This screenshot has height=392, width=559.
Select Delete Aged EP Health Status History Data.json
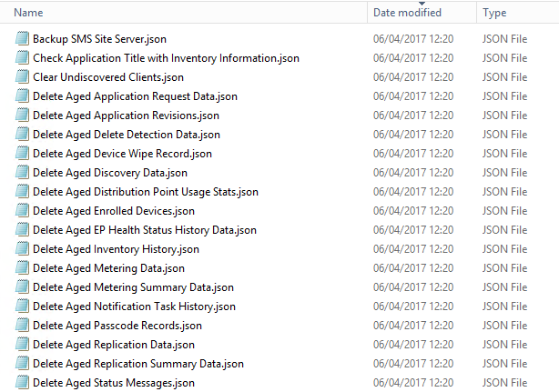pyautogui.click(x=144, y=230)
